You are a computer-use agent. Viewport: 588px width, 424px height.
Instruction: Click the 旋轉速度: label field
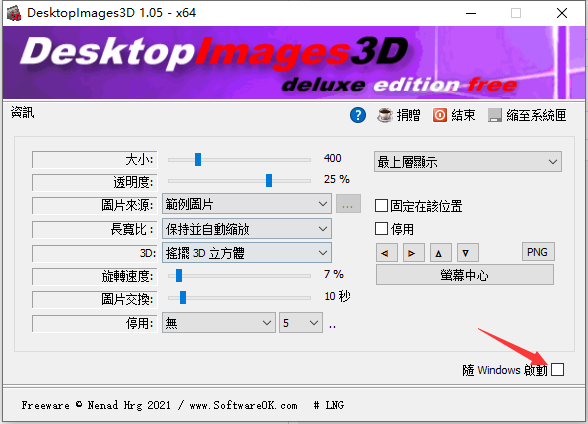[x=94, y=277]
